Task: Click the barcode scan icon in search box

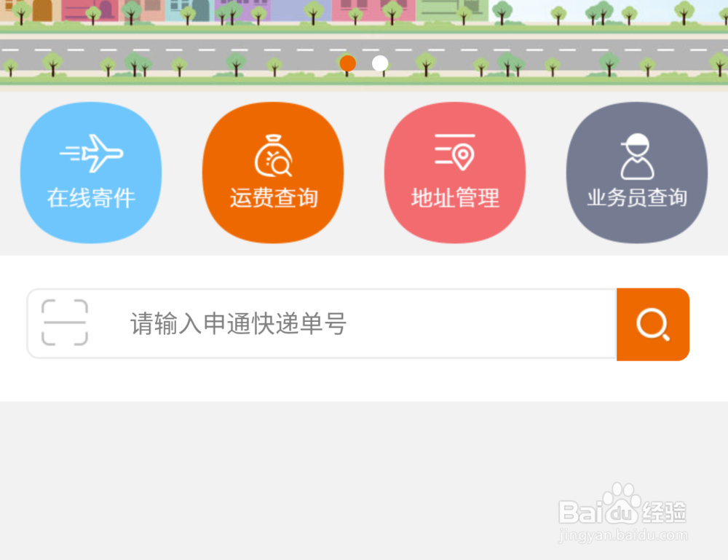Action: coord(65,323)
